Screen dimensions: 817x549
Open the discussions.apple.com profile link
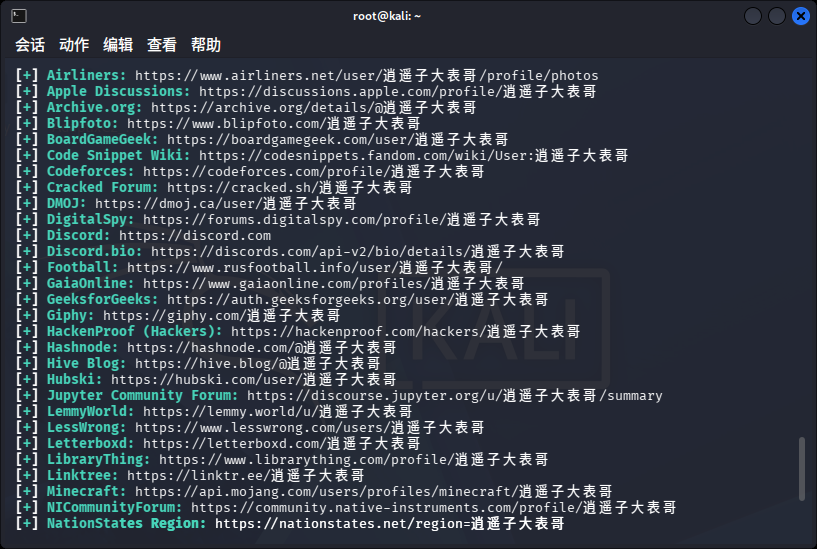[x=398, y=92]
